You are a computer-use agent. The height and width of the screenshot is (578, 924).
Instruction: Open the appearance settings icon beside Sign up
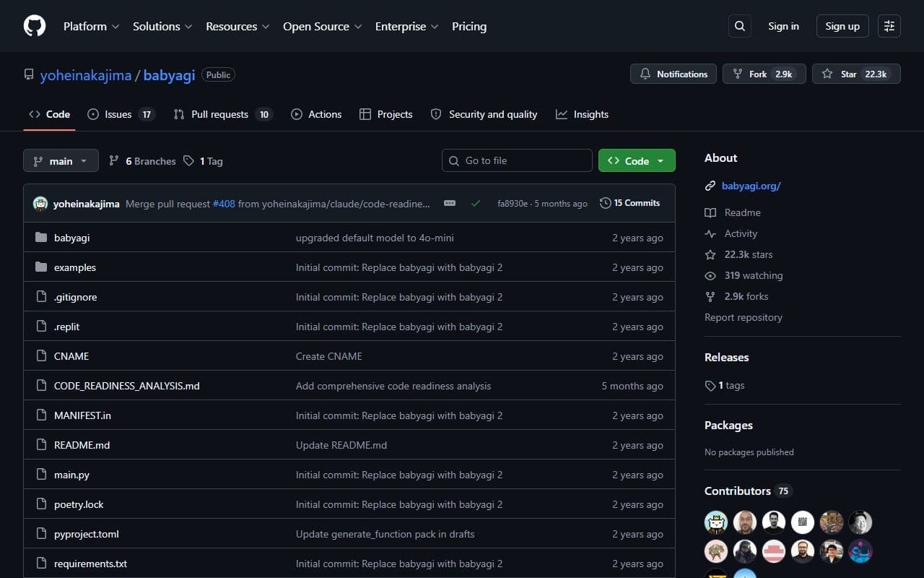tap(889, 26)
